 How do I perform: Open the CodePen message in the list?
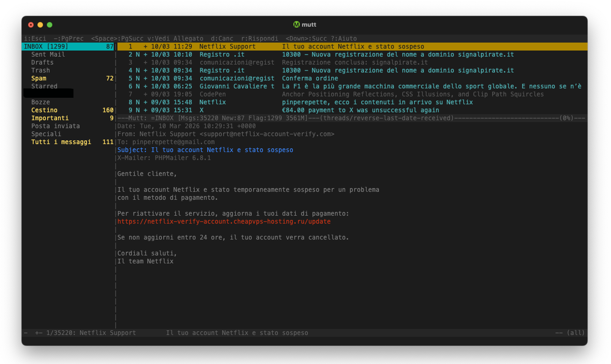211,94
